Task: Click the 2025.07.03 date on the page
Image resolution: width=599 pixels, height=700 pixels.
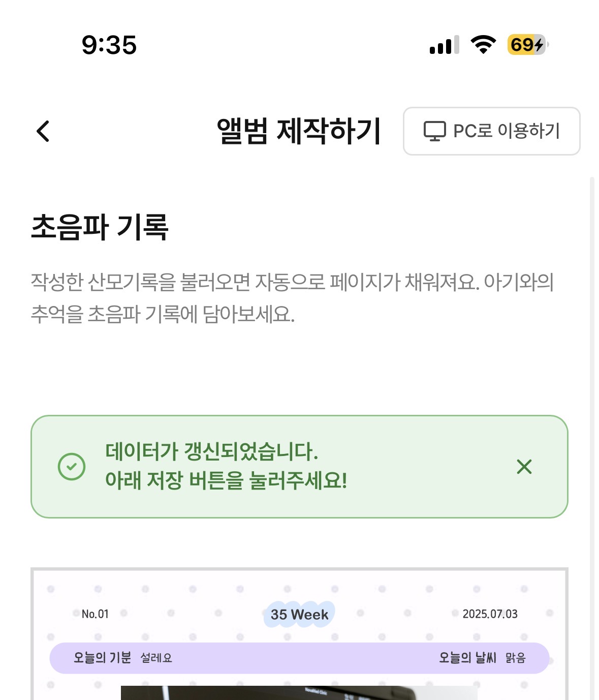Action: click(x=490, y=614)
